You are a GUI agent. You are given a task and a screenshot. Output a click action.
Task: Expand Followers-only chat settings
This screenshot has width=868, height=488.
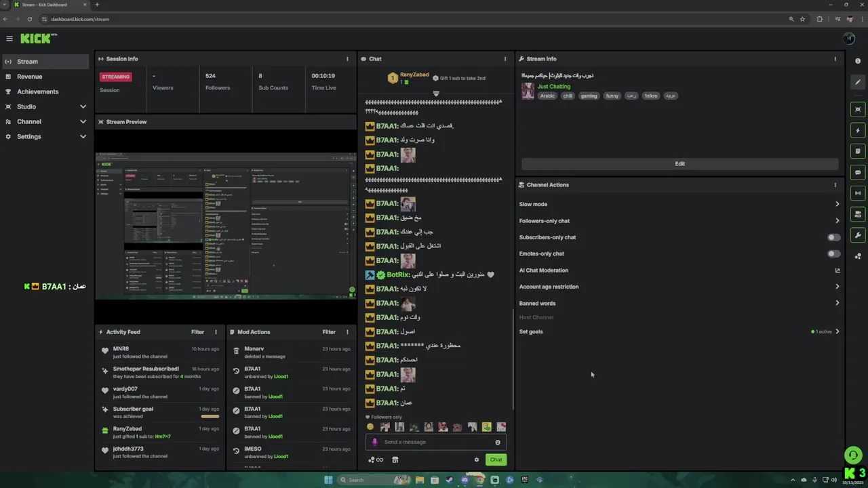(x=837, y=221)
